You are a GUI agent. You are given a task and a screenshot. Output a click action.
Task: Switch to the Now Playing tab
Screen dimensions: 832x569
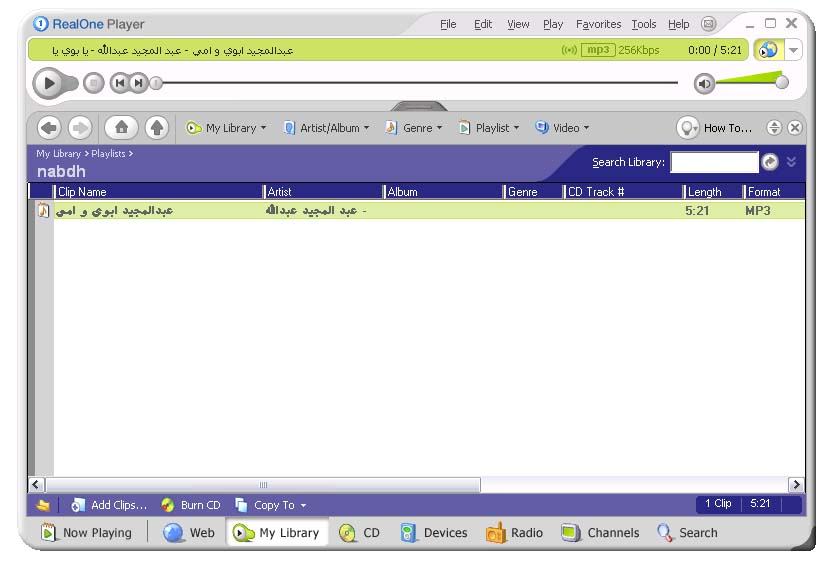pos(86,533)
